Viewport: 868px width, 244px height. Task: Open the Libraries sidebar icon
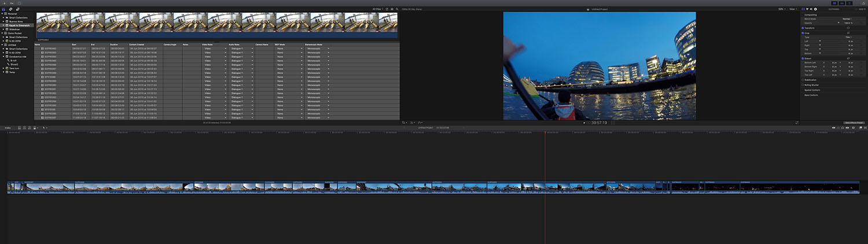[x=5, y=9]
